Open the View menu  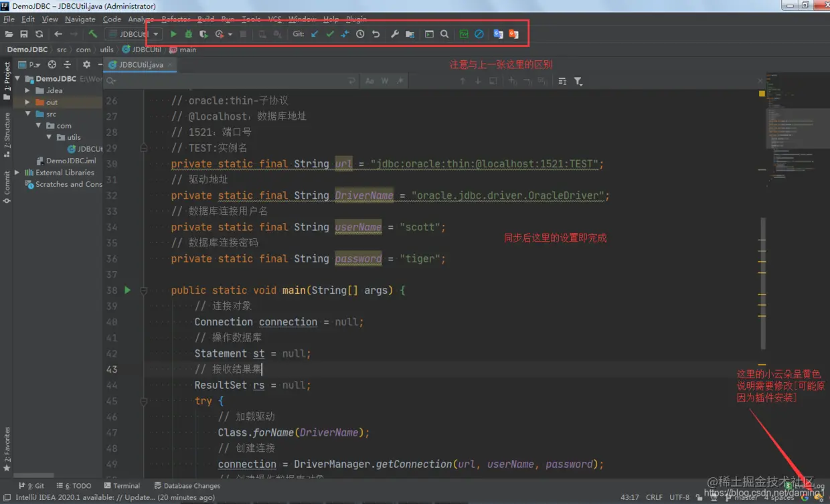tap(50, 19)
